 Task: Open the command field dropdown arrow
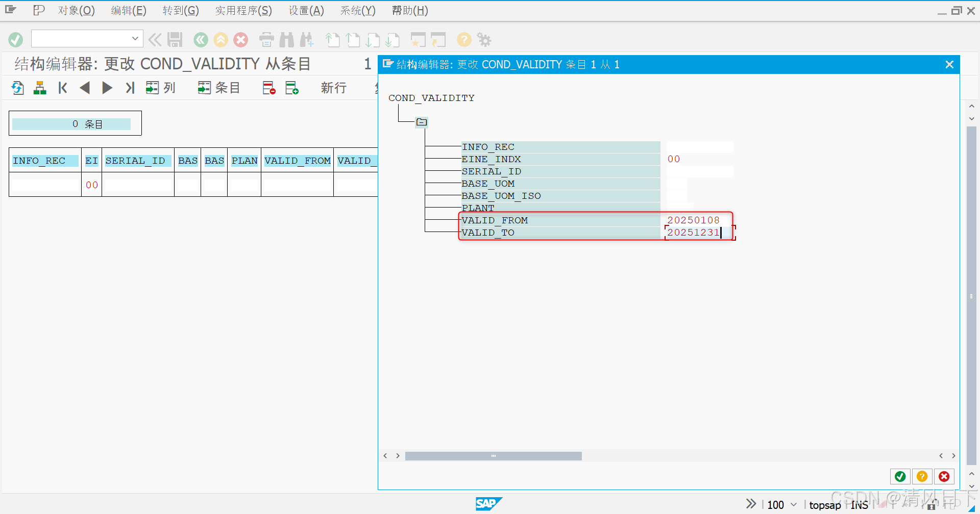click(135, 38)
